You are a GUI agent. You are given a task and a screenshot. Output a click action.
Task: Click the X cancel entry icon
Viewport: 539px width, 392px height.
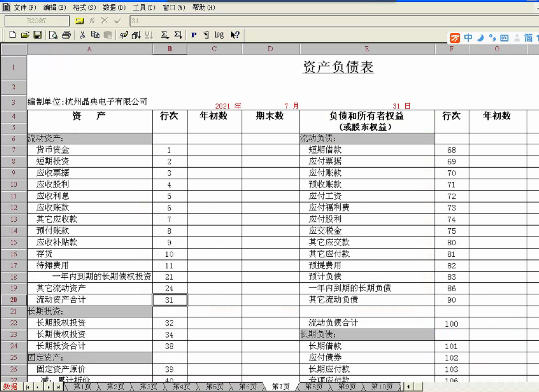point(104,21)
